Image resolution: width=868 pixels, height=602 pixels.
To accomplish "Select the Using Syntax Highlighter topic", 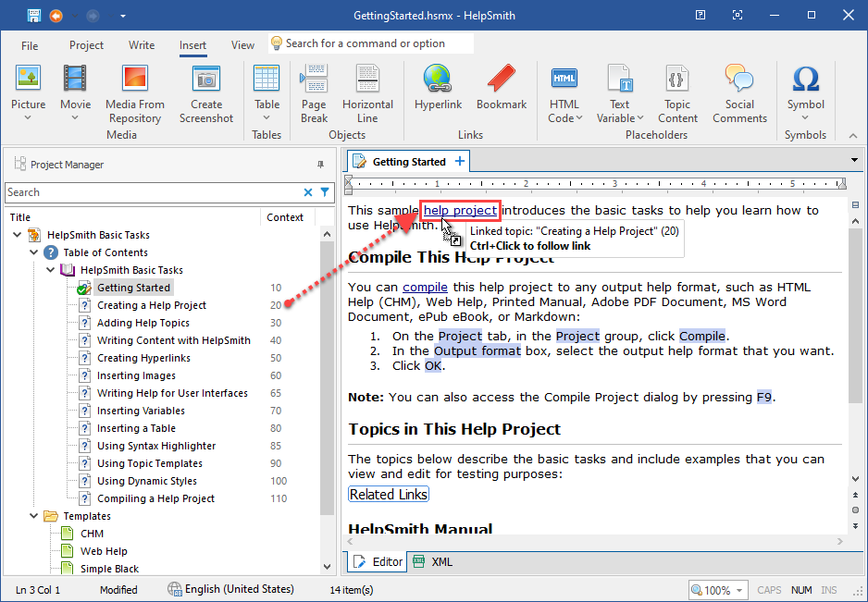I will [156, 446].
